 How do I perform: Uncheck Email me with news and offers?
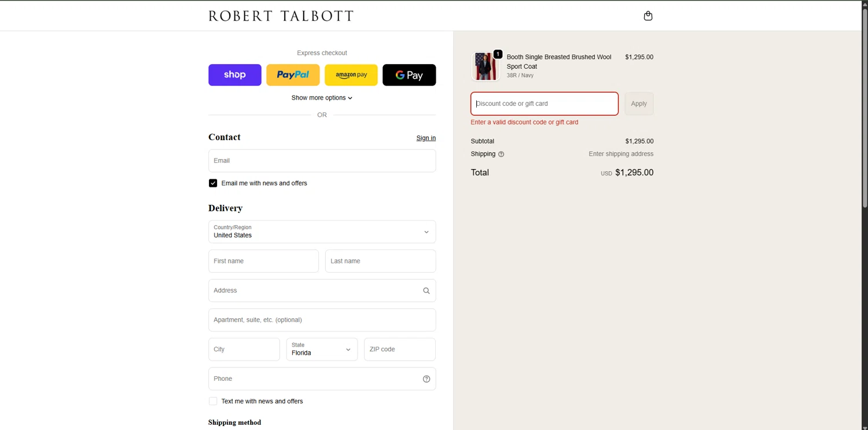[x=213, y=183]
